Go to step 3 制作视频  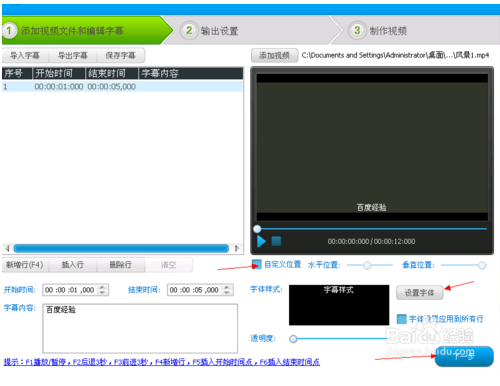pyautogui.click(x=378, y=31)
